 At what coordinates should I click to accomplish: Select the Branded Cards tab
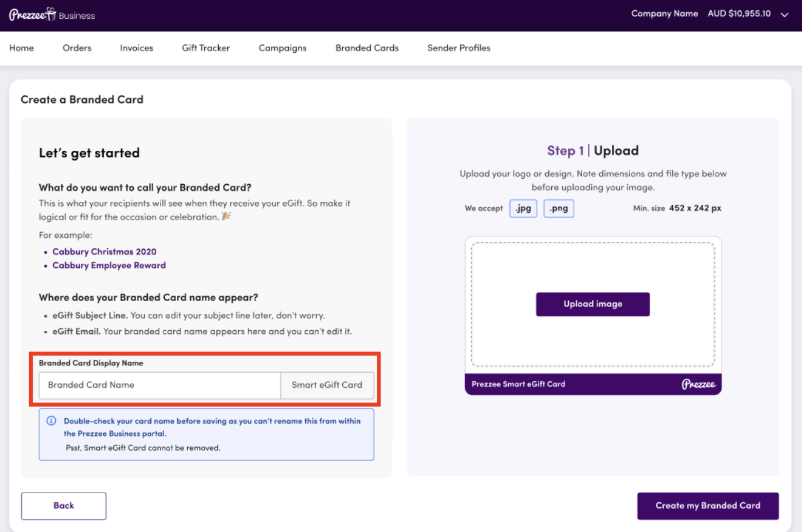(367, 48)
